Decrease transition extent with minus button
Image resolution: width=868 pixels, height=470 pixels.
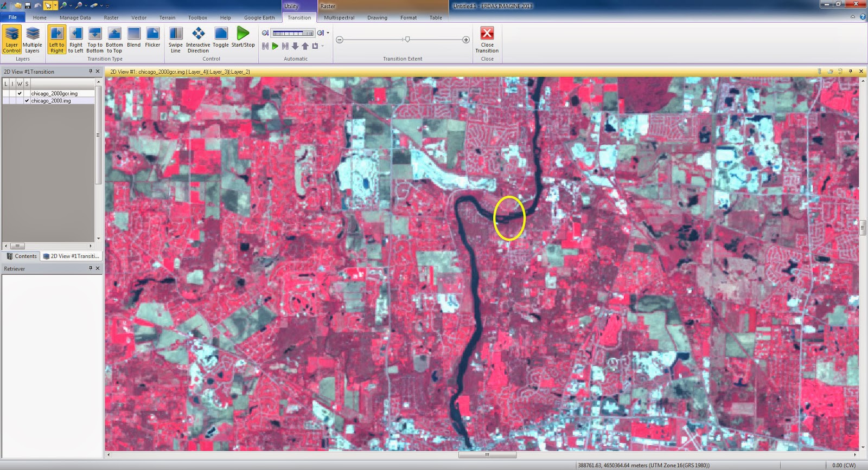340,40
